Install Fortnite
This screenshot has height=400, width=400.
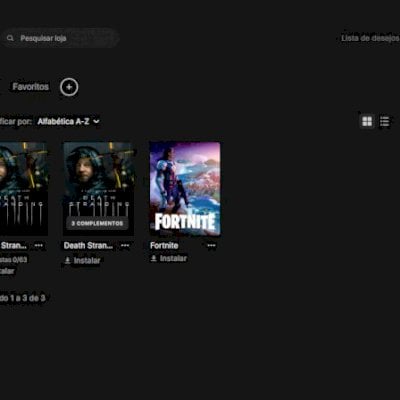click(169, 259)
